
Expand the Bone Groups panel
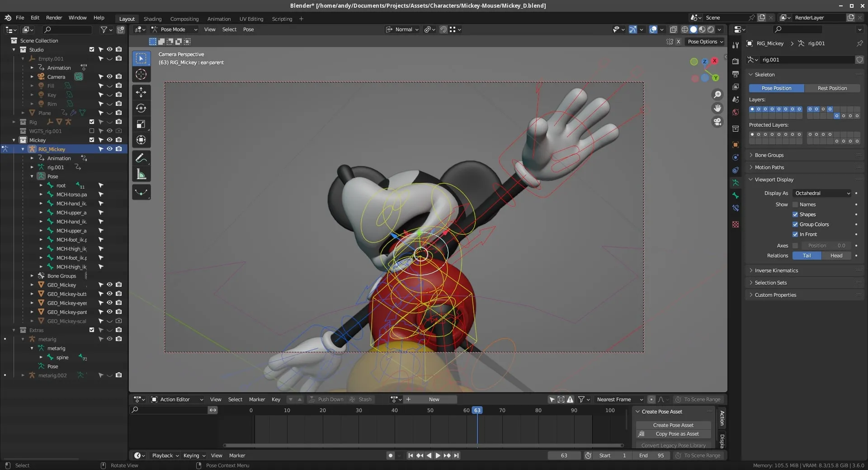click(769, 155)
